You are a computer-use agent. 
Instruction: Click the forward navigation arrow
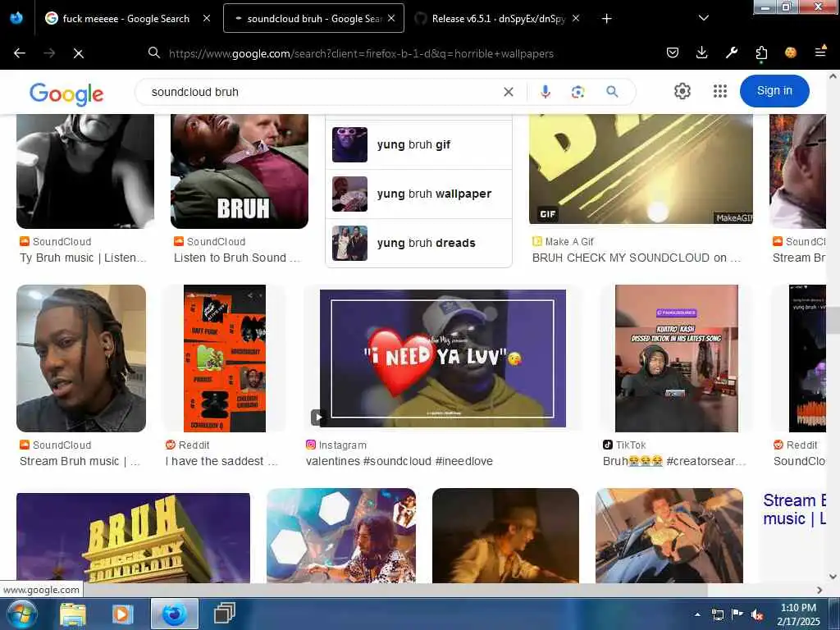pyautogui.click(x=49, y=53)
